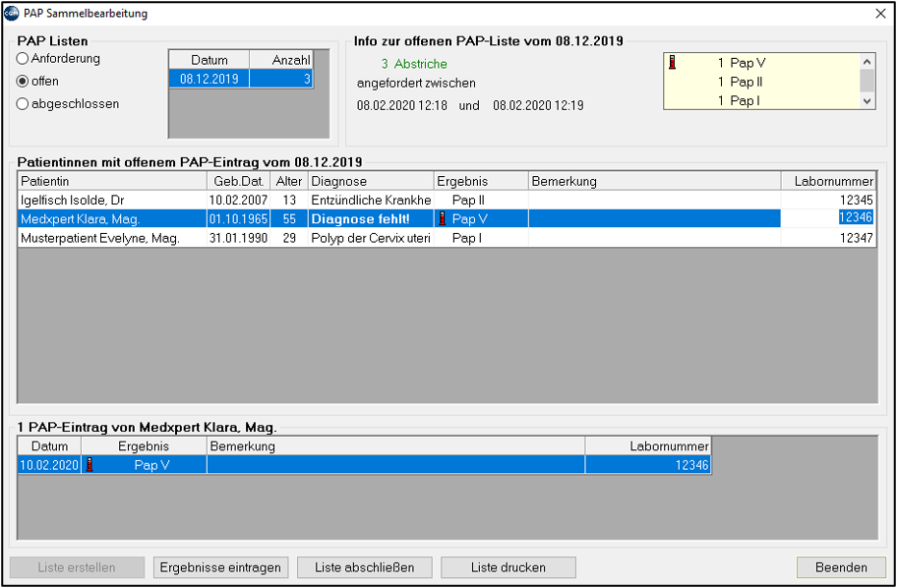Viewport: 897px width, 588px height.
Task: Click the scrollbar thumb in Pap summary list
Action: click(x=867, y=81)
